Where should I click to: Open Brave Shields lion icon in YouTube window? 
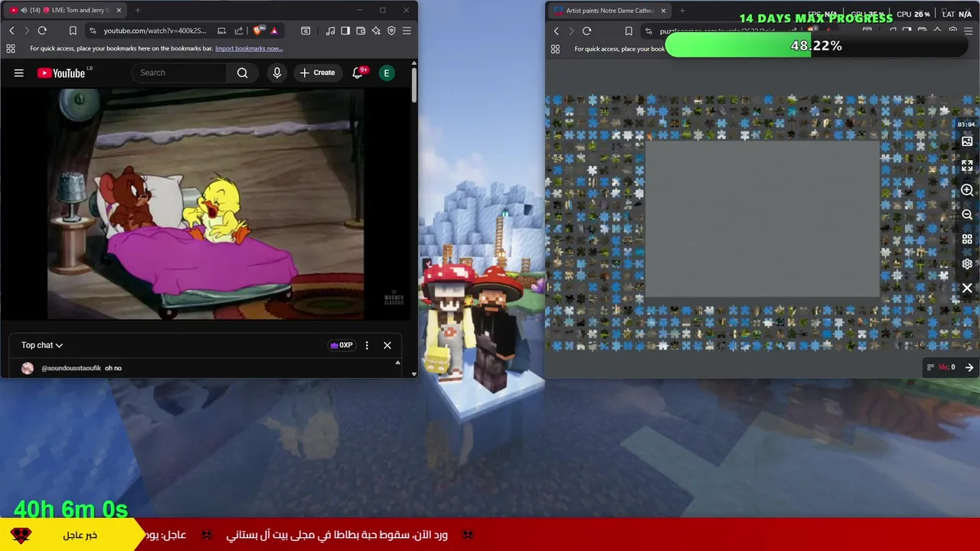point(258,31)
